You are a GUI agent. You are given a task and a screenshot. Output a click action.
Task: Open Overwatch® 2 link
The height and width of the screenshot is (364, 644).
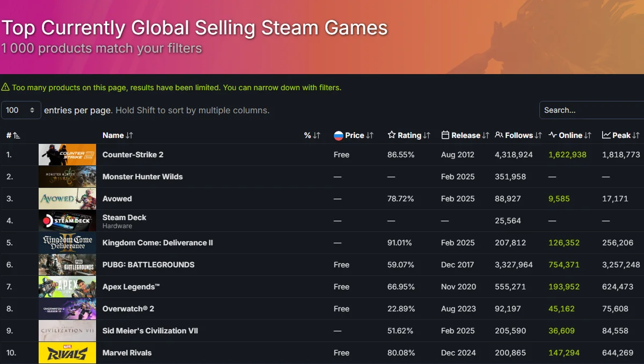click(x=128, y=309)
